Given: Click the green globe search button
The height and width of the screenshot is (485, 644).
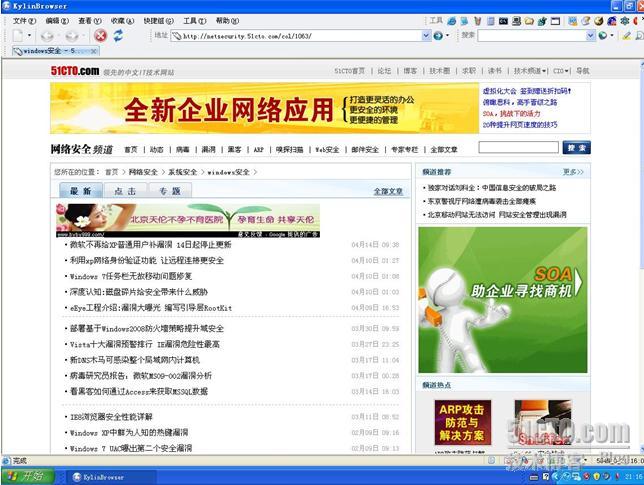Looking at the screenshot, I should (603, 36).
